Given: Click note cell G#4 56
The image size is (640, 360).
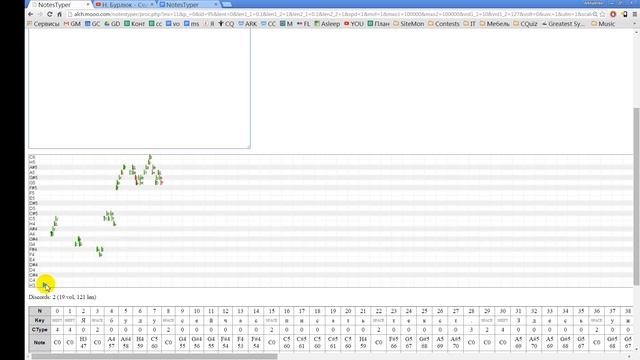Looking at the screenshot, I should click(197, 342).
